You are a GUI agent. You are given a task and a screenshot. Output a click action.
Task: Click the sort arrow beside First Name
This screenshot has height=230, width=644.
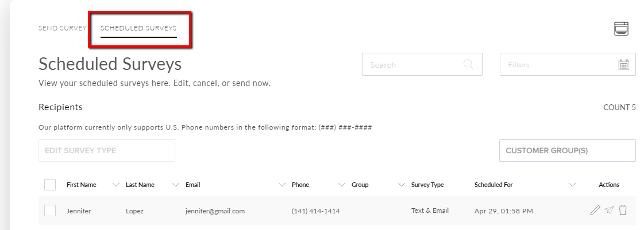116,185
